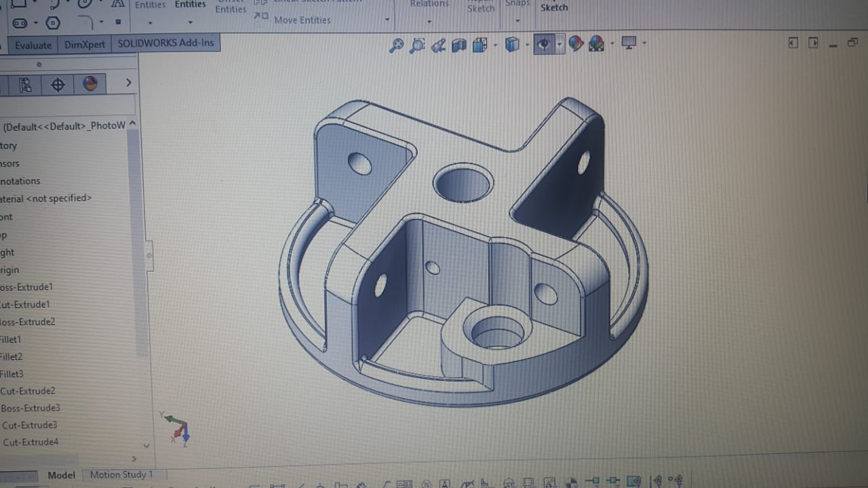Select Boss-Extrude2 in feature tree
The image size is (868, 488).
pyautogui.click(x=27, y=322)
